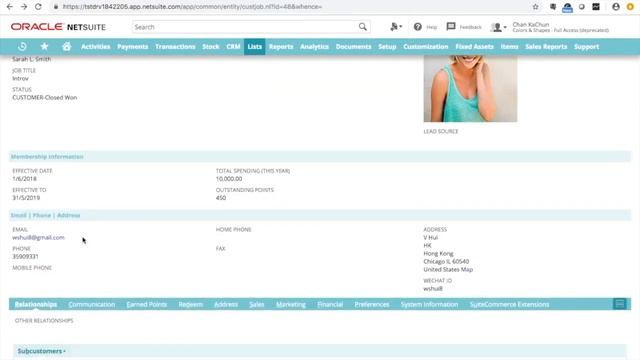Open the Map link in address

(x=467, y=269)
